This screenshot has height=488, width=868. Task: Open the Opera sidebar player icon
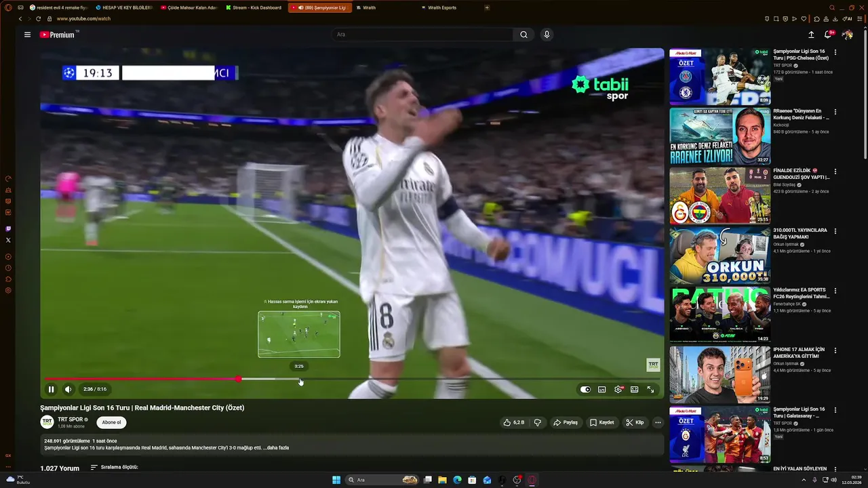8,257
